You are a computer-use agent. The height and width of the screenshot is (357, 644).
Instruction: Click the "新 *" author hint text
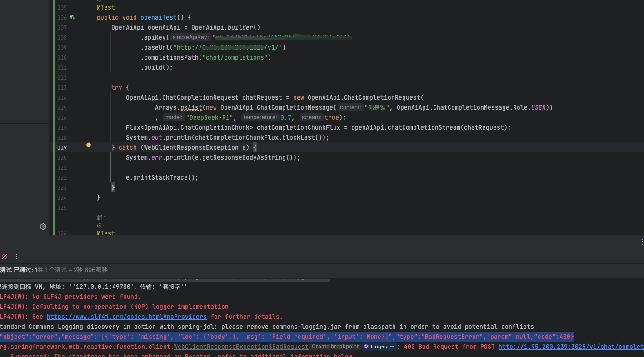(101, 217)
